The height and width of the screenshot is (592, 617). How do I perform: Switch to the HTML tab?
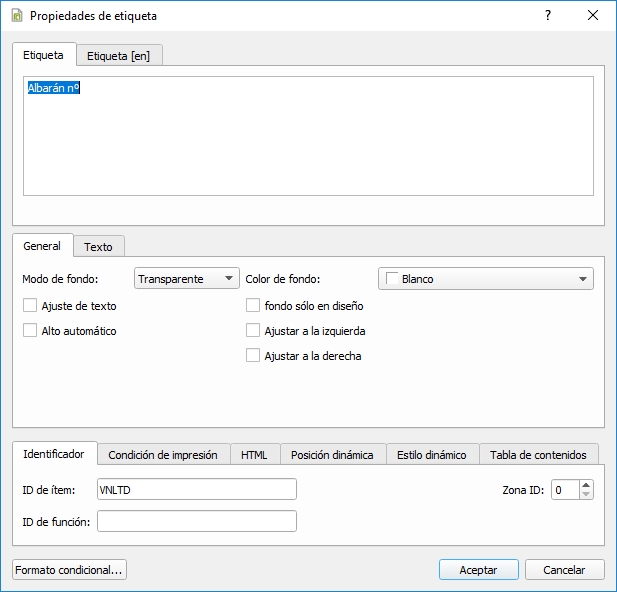tap(255, 455)
